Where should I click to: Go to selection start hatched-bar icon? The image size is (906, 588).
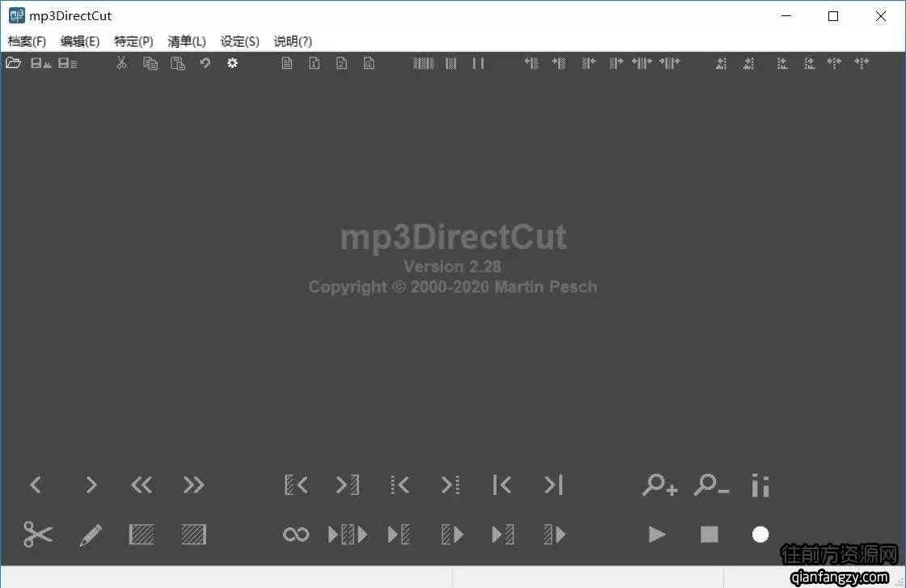click(x=296, y=484)
